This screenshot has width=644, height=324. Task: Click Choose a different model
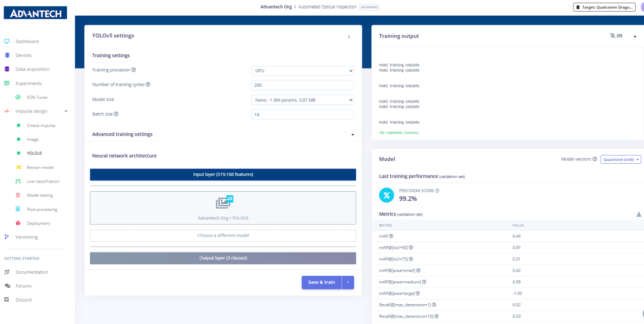pyautogui.click(x=223, y=235)
